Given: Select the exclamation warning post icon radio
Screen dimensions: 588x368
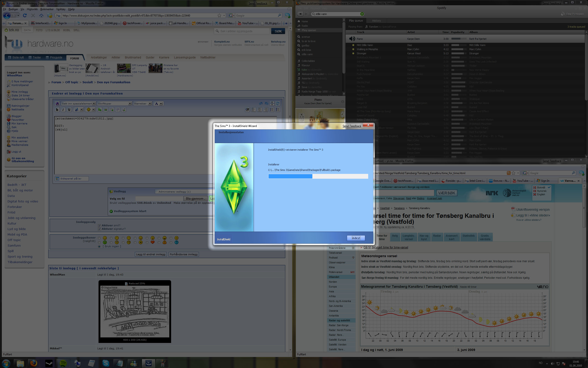Looking at the screenshot, I should point(159,242).
